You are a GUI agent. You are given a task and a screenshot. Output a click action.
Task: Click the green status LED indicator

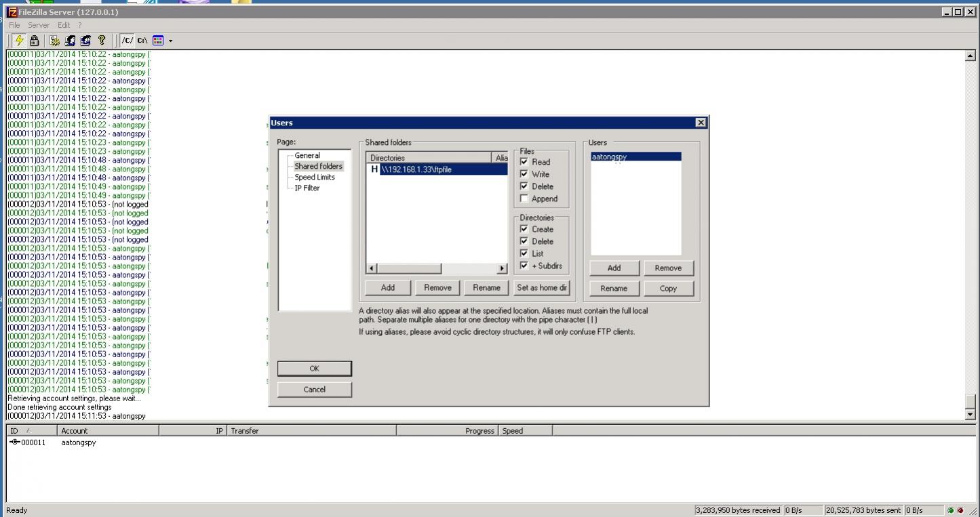tap(951, 510)
